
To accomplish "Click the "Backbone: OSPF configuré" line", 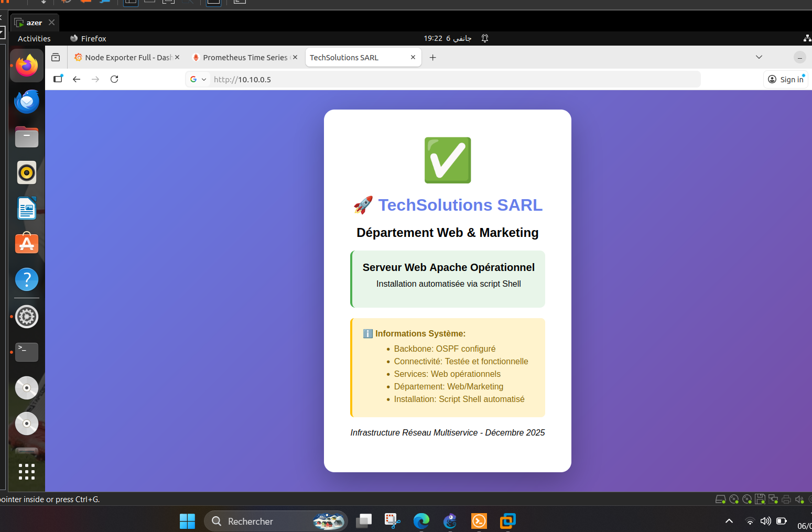I will point(445,349).
